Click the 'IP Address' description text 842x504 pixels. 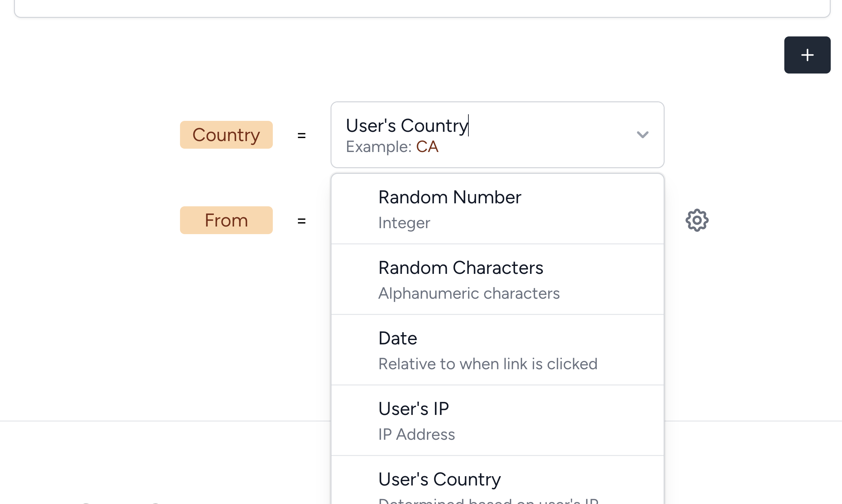point(416,434)
